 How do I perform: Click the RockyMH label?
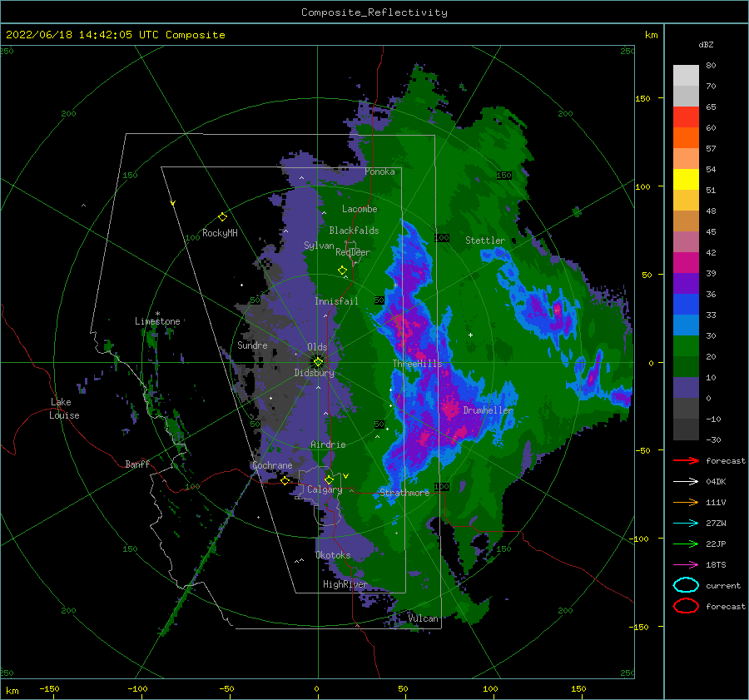(220, 233)
